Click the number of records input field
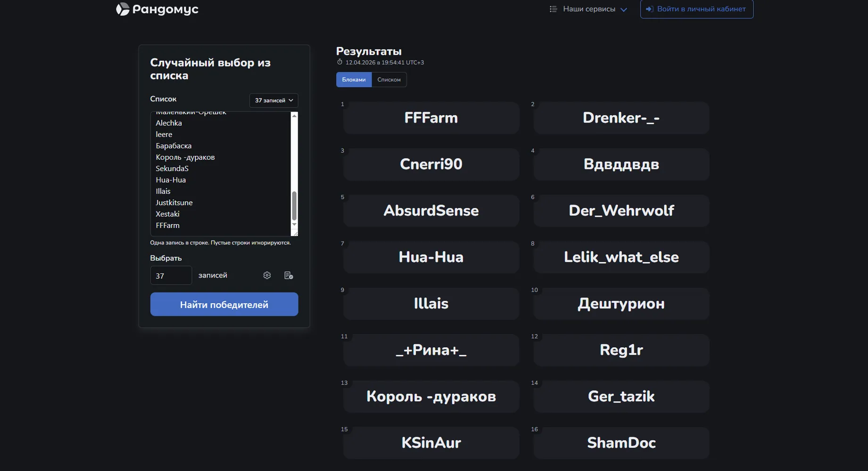Viewport: 868px width, 471px height. tap(171, 276)
